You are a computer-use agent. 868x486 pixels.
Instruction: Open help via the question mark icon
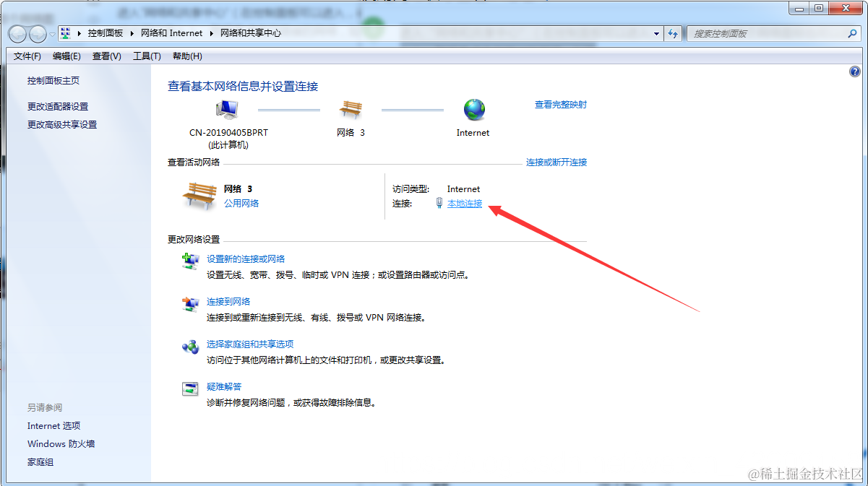coord(854,71)
